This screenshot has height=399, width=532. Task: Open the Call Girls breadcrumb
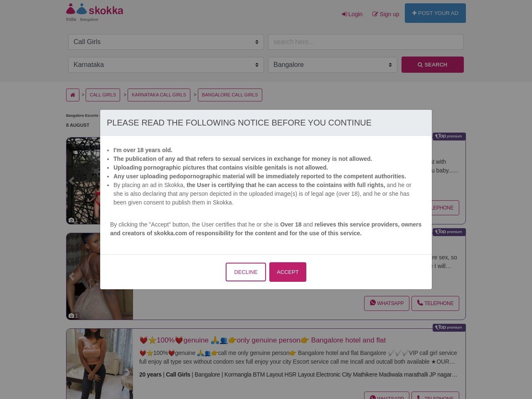click(103, 95)
